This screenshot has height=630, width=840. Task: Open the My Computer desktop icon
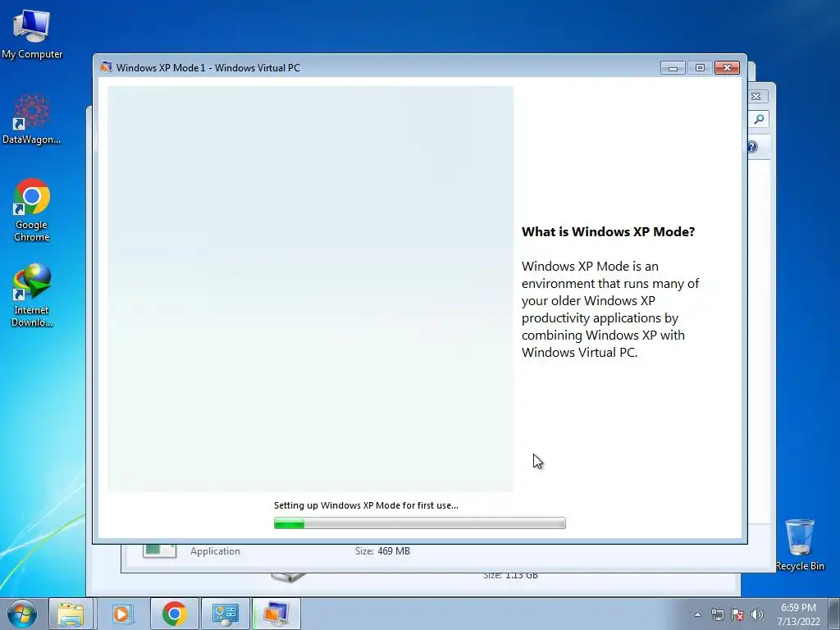point(32,34)
